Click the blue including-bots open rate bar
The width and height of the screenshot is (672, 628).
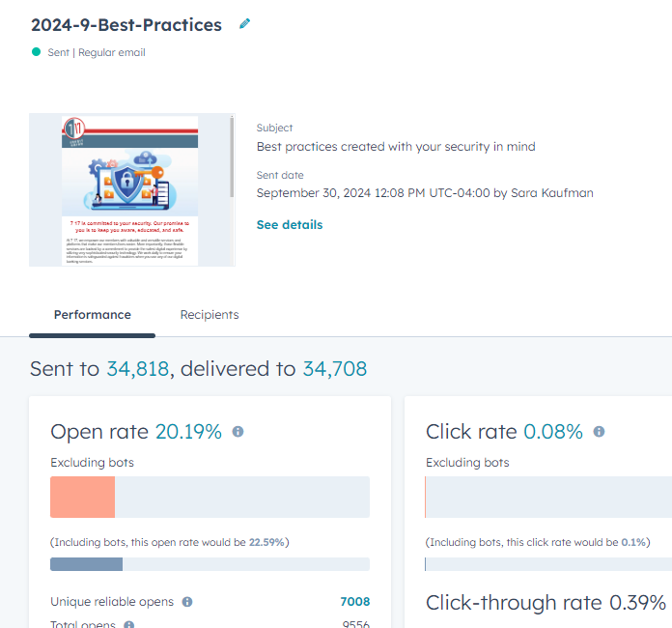pyautogui.click(x=86, y=564)
